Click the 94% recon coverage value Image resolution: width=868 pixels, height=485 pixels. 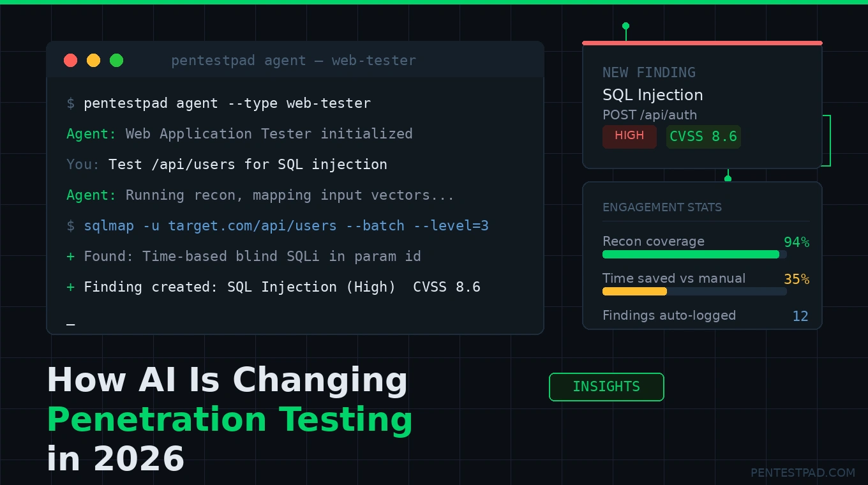click(x=797, y=243)
